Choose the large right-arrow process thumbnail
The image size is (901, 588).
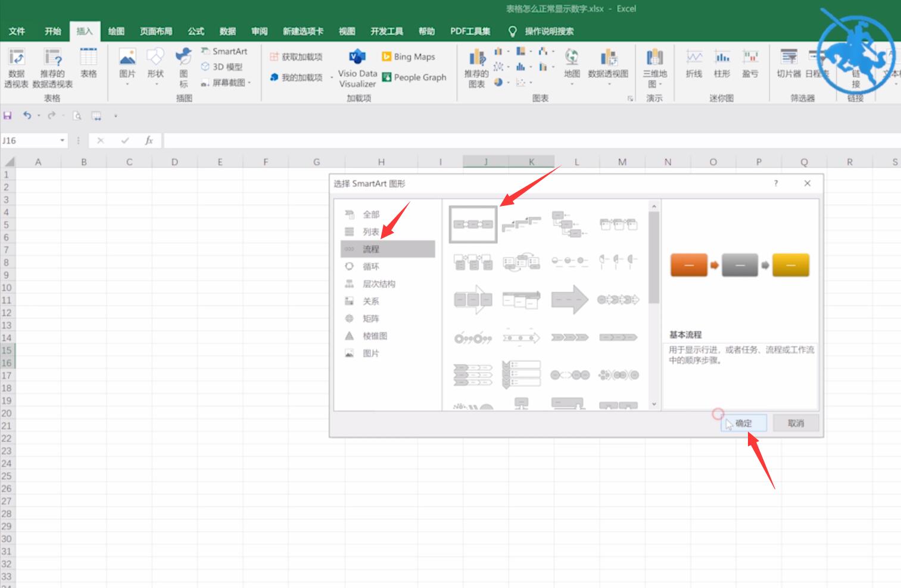point(569,300)
